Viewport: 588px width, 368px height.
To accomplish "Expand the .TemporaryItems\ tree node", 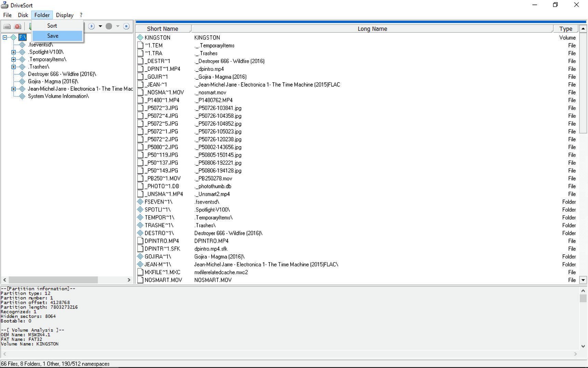I will [x=13, y=60].
